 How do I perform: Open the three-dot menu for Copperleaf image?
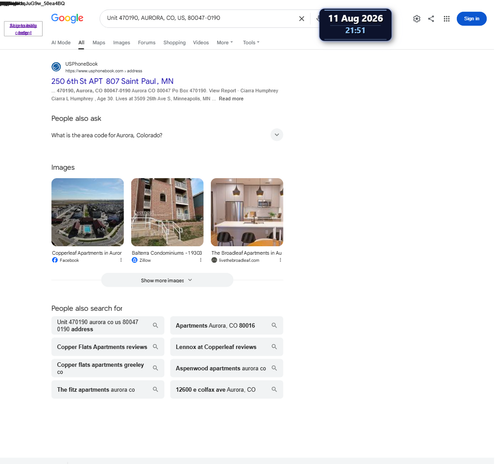(x=121, y=260)
